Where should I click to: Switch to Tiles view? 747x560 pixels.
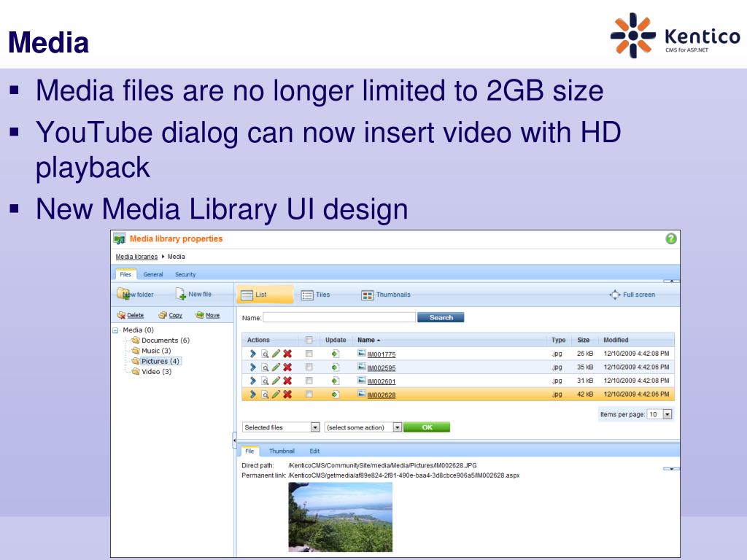(315, 295)
